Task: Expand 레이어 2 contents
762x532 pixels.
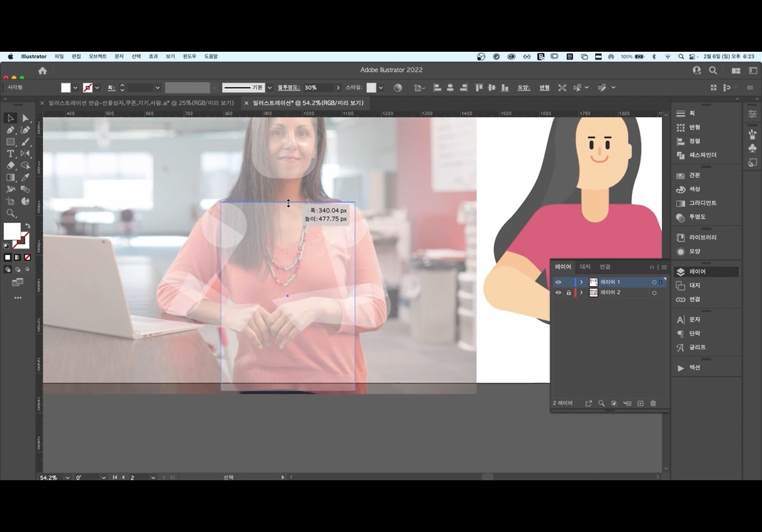Action: coord(581,293)
